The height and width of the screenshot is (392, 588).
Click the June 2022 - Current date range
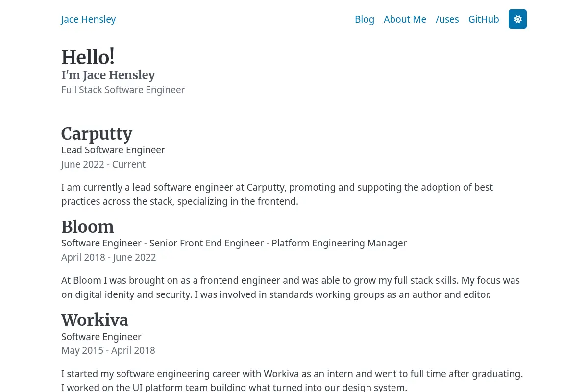click(103, 164)
